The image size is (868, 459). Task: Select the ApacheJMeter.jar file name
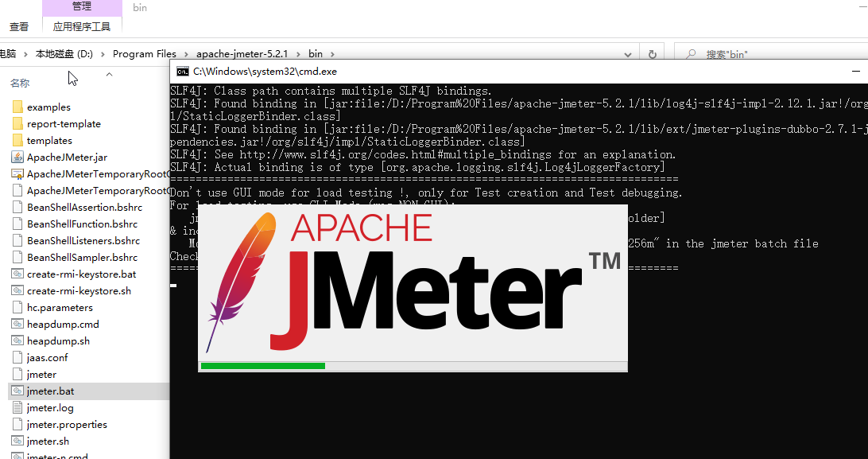tap(67, 157)
